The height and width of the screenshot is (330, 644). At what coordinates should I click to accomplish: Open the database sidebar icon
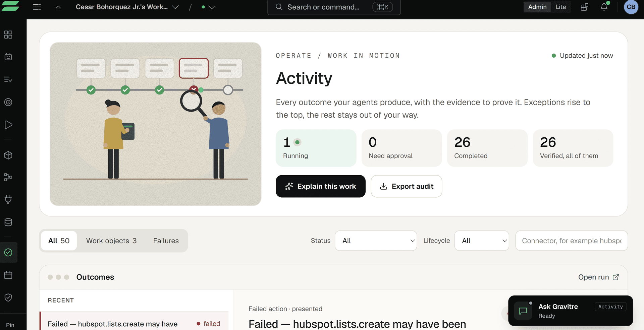(x=8, y=222)
